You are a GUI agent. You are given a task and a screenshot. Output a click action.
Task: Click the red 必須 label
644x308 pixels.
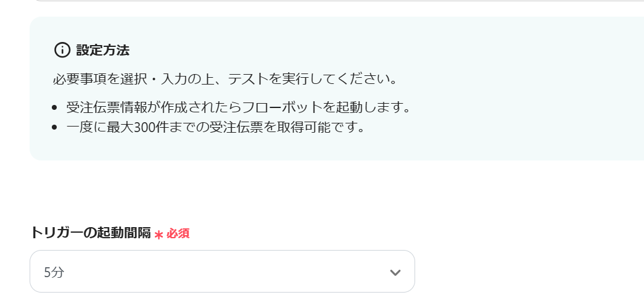pyautogui.click(x=178, y=233)
